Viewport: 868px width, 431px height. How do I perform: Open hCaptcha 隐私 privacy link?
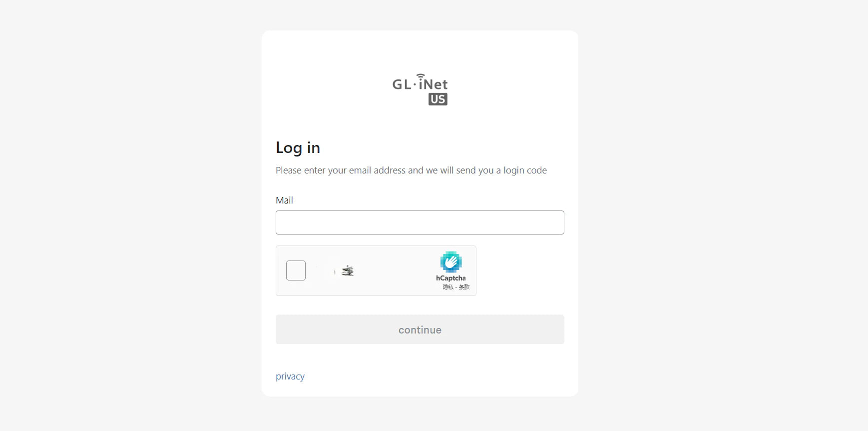coord(447,287)
